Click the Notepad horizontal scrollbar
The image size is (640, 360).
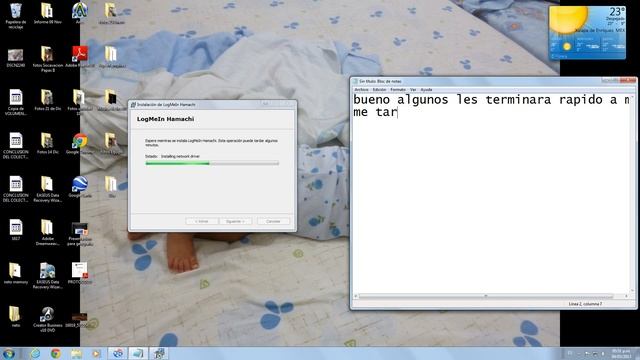point(492,296)
